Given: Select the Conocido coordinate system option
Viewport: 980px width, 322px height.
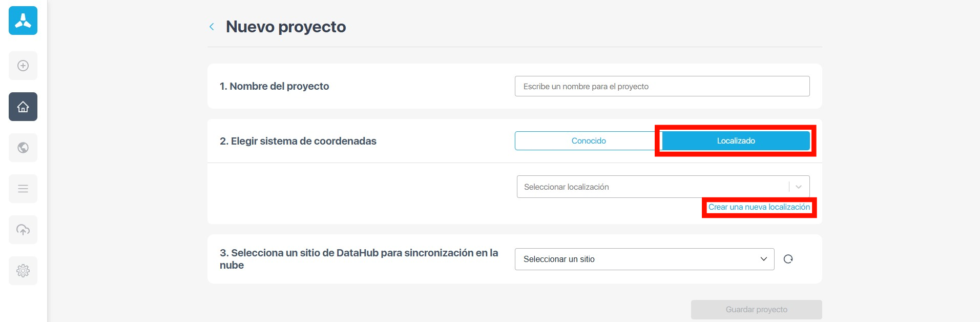Looking at the screenshot, I should pyautogui.click(x=588, y=141).
